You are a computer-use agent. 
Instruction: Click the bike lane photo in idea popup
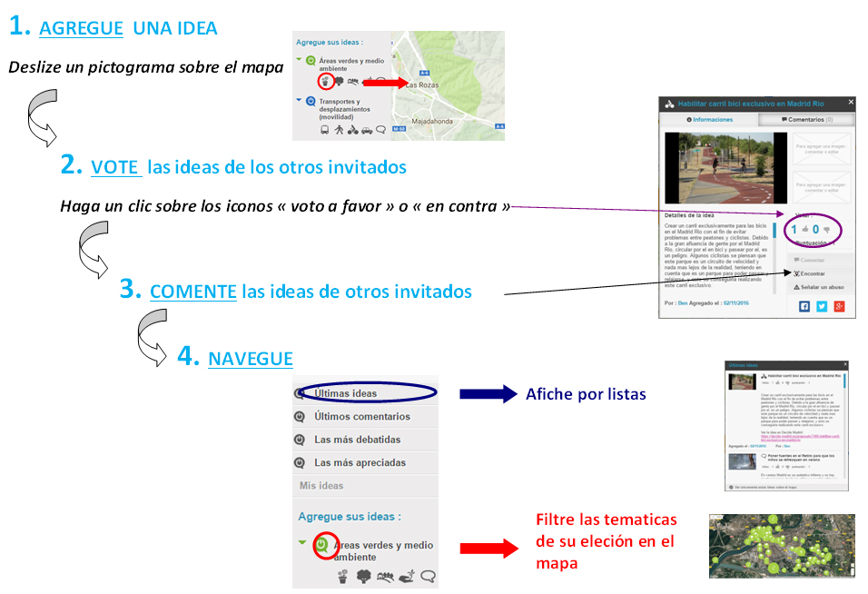coord(725,169)
